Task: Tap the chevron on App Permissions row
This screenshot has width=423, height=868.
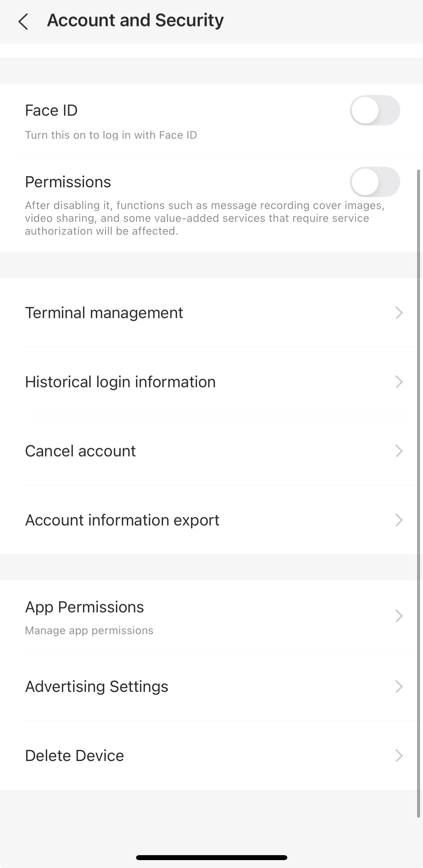Action: 399,616
